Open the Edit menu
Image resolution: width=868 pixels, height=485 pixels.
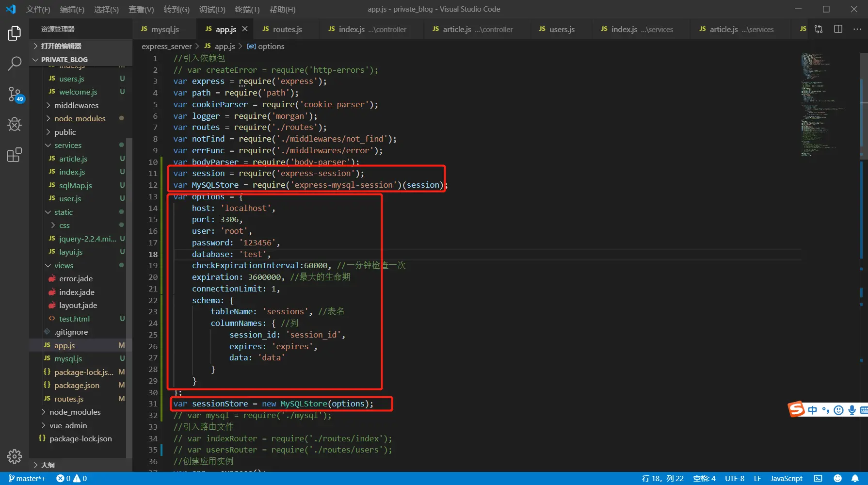[x=72, y=9]
